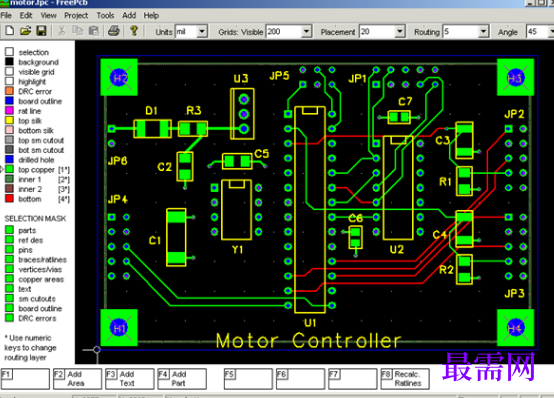Click the rat line color swatch
554x398 pixels.
point(9,111)
